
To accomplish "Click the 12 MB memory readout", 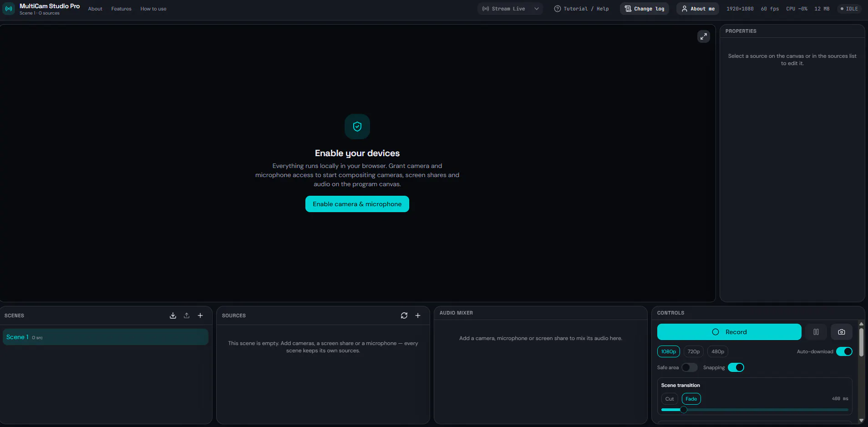I will click(822, 9).
